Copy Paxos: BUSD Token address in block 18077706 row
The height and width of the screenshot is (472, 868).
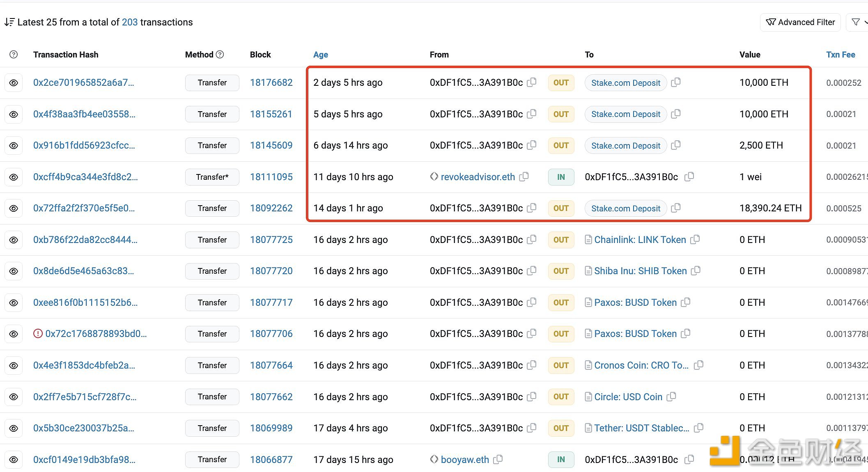[686, 333]
